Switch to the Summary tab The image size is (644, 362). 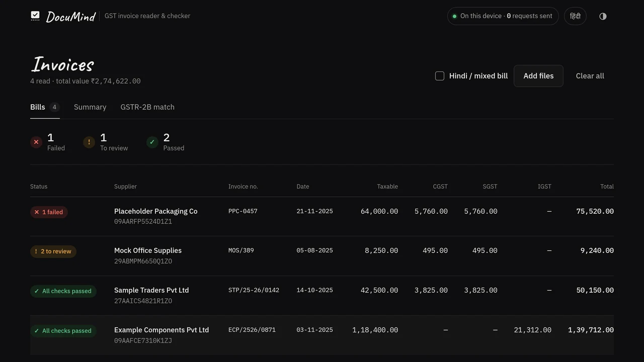[x=90, y=107]
